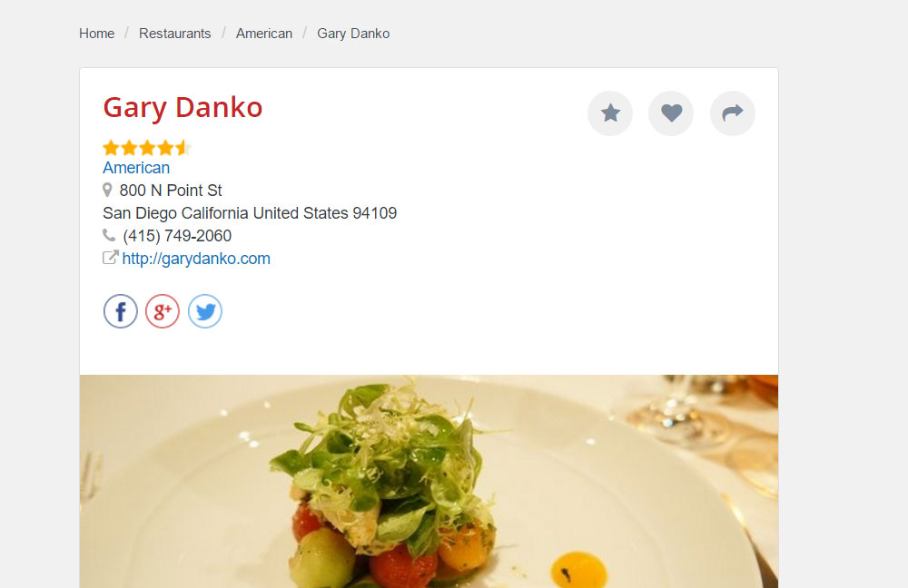
Task: Click the star bookmark icon button
Action: click(610, 113)
